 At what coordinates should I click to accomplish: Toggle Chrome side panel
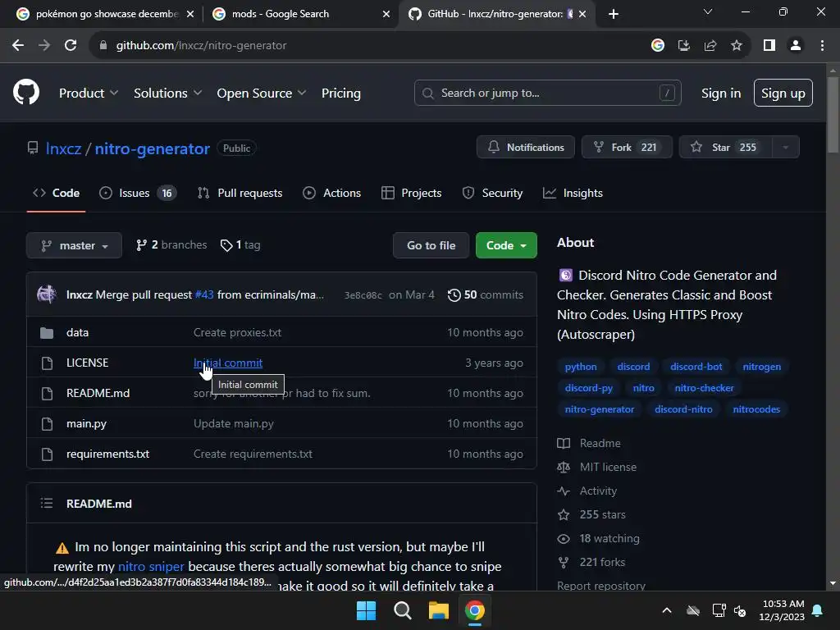pyautogui.click(x=769, y=46)
